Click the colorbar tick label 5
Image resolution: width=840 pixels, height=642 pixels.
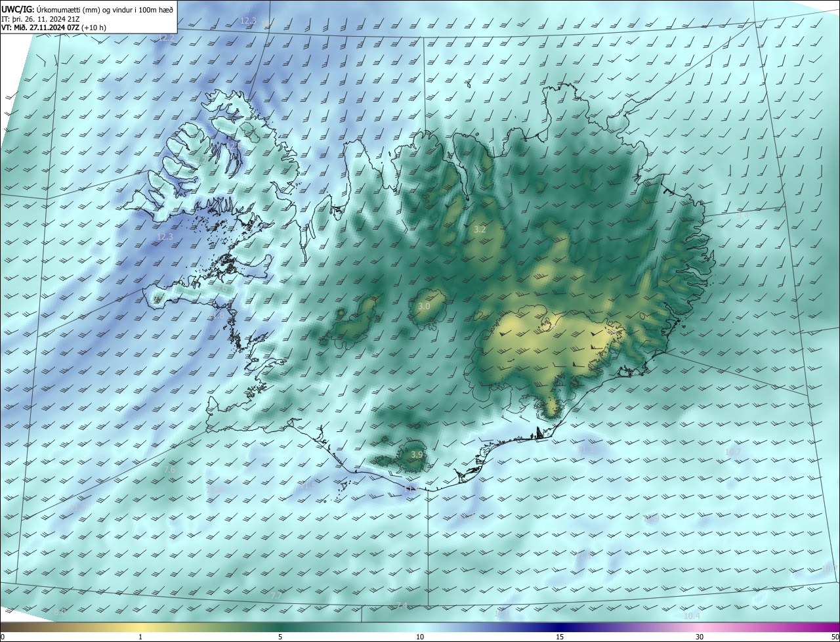point(280,637)
